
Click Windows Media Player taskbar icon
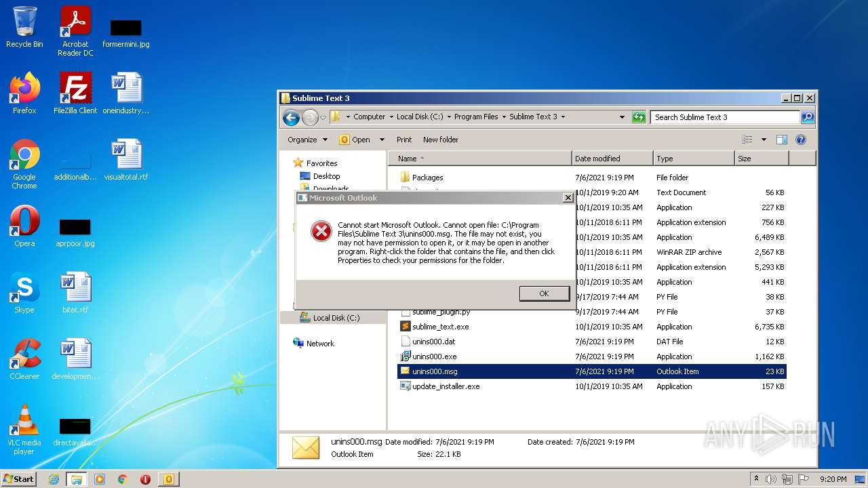click(100, 479)
